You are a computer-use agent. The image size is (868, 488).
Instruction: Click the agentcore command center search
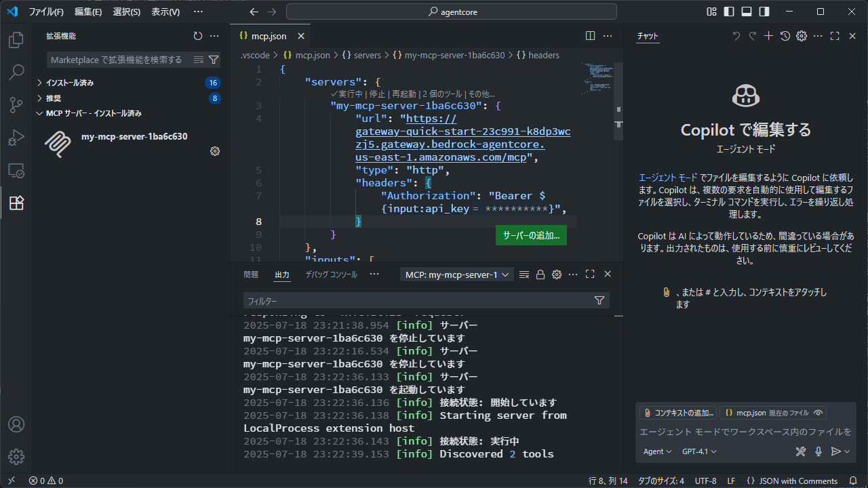pyautogui.click(x=452, y=12)
